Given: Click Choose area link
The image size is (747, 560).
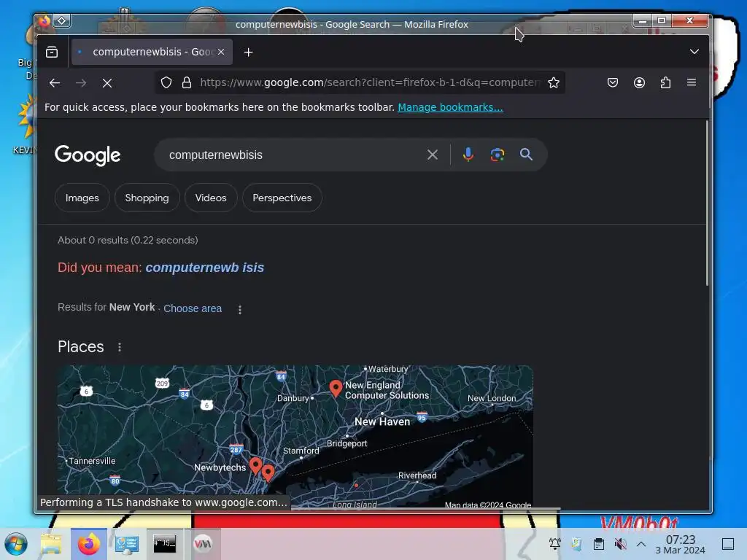Looking at the screenshot, I should 193,308.
